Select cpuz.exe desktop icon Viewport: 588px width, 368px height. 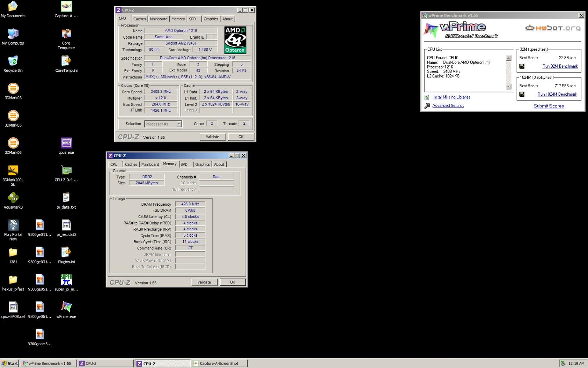(x=66, y=146)
